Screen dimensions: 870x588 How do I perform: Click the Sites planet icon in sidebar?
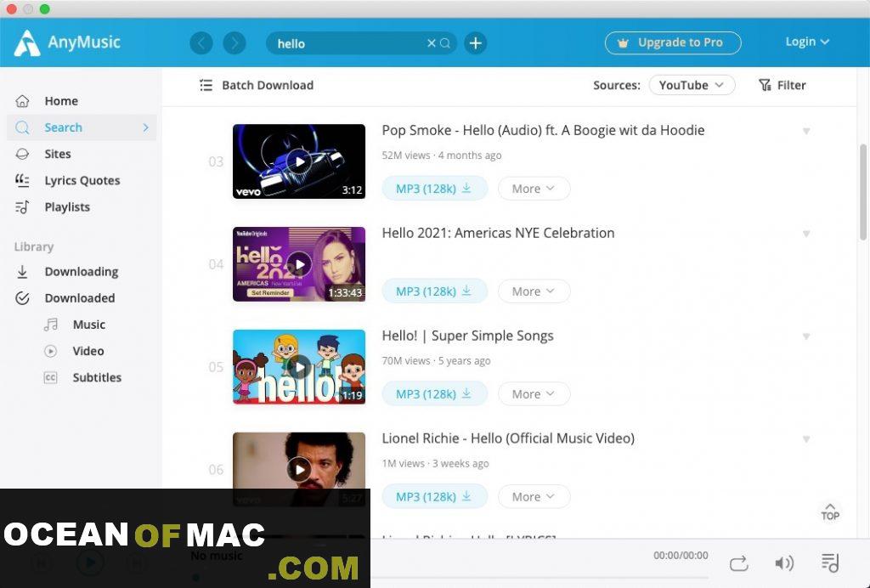(x=22, y=154)
